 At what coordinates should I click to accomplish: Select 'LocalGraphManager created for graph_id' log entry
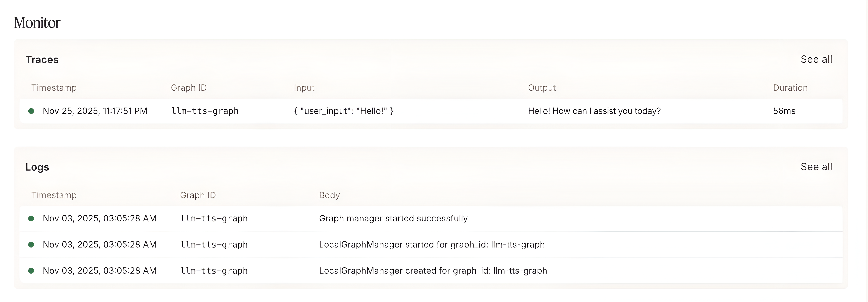click(x=433, y=271)
